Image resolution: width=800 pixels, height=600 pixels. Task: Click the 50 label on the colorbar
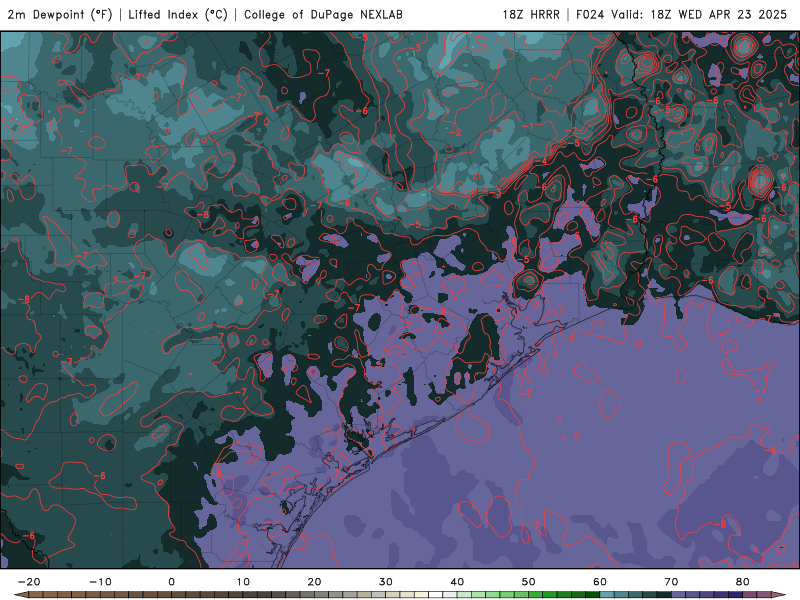tap(529, 582)
